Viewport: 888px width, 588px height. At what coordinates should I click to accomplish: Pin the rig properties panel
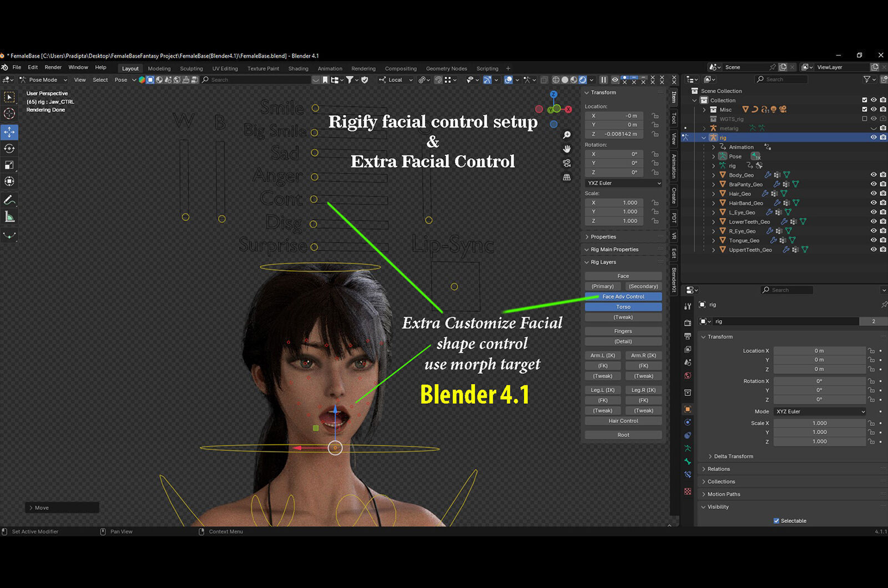point(884,305)
